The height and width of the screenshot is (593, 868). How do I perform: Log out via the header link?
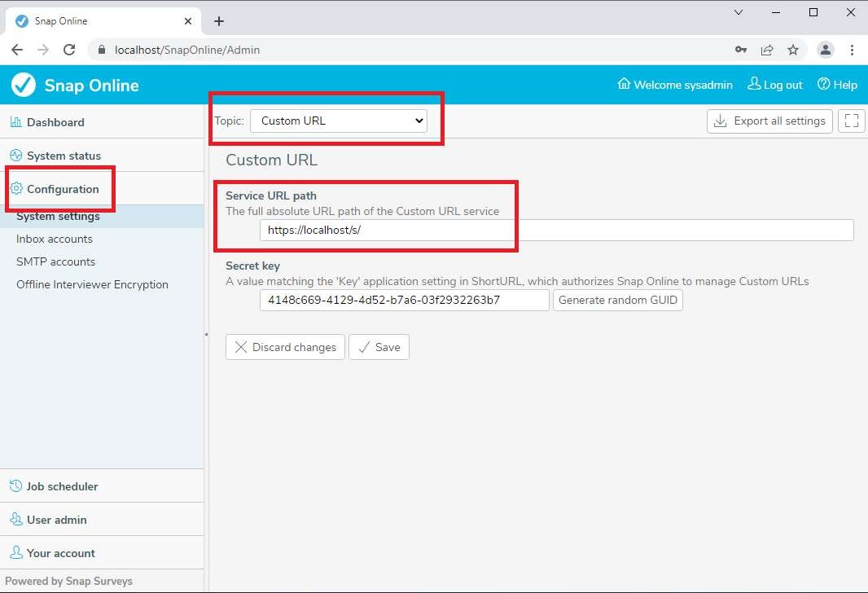click(775, 85)
